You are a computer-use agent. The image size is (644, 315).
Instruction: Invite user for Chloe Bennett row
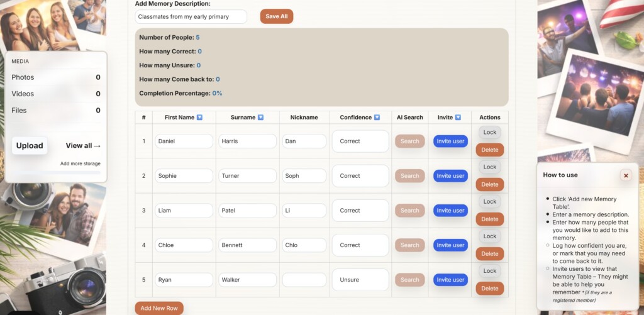[x=450, y=245]
